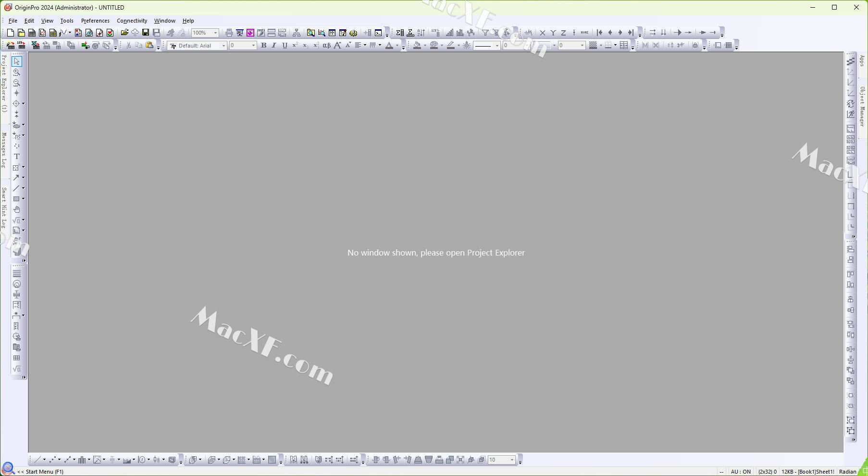Open the Help menu
Viewport: 868px width, 476px height.
pyautogui.click(x=188, y=21)
